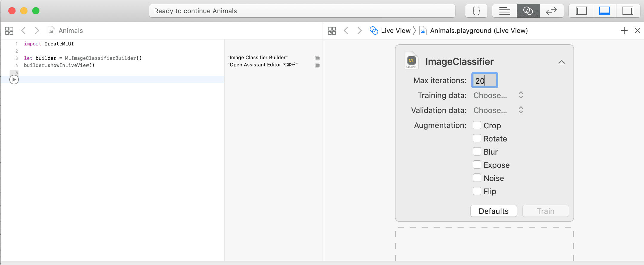Screen dimensions: 644x265
Task: Enable the Expose augmentation checkbox
Action: click(x=477, y=165)
